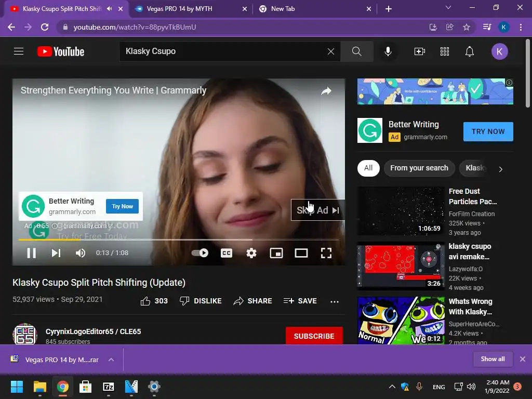The height and width of the screenshot is (399, 532).
Task: Open the purple K account avatar
Action: [x=499, y=51]
